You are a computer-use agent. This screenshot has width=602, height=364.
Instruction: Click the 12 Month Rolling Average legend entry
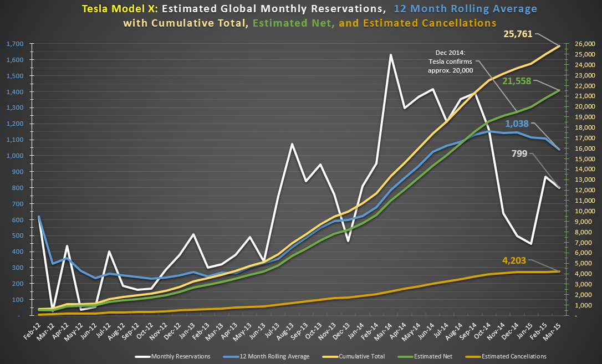267,356
